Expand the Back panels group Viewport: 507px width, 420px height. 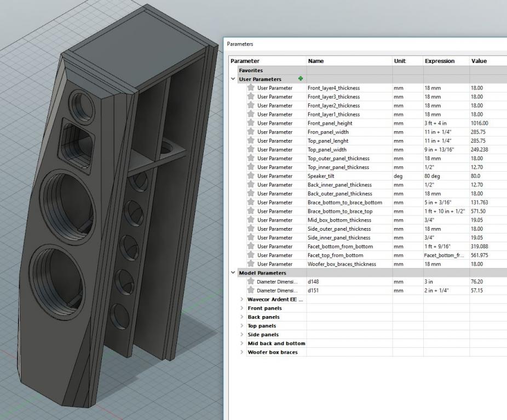click(242, 317)
